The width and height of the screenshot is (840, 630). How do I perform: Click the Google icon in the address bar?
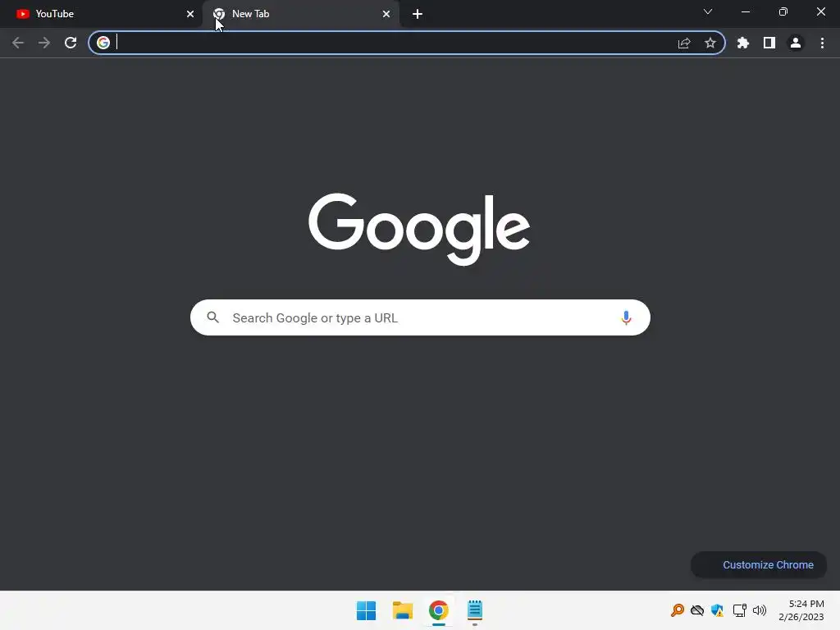(103, 43)
